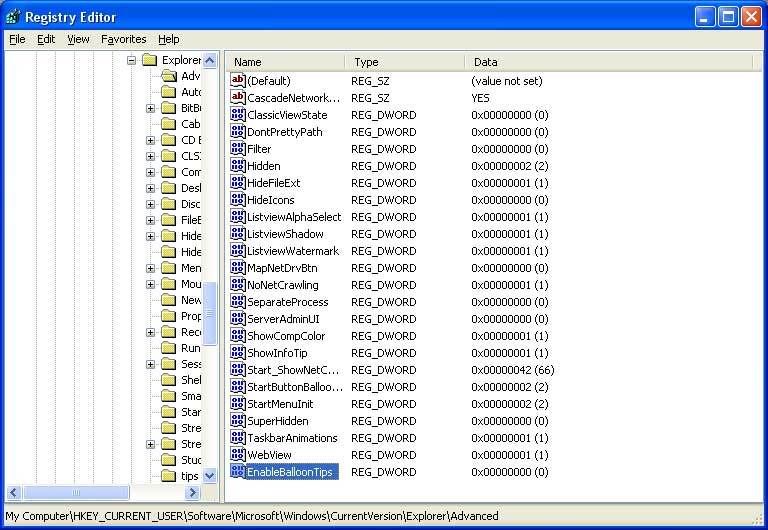Viewport: 768px width, 530px height.
Task: Expand the Desl key node
Action: point(150,188)
